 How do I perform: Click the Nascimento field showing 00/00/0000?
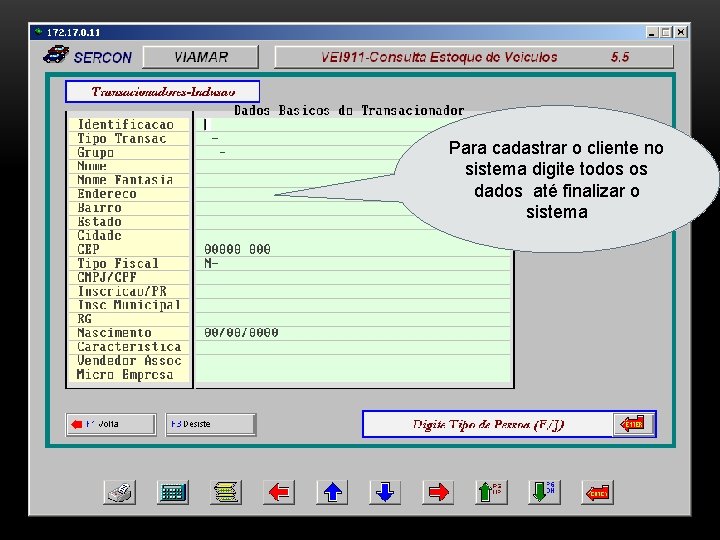[354, 333]
